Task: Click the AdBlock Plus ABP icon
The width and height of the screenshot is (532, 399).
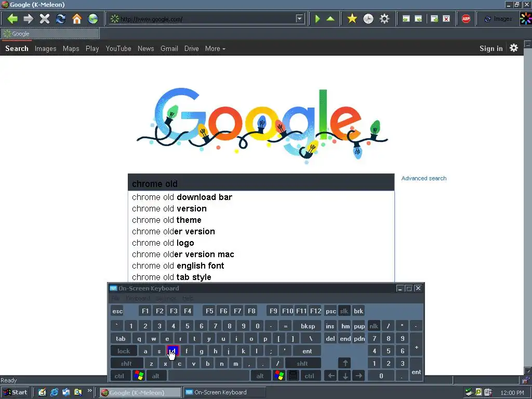Action: pyautogui.click(x=466, y=19)
